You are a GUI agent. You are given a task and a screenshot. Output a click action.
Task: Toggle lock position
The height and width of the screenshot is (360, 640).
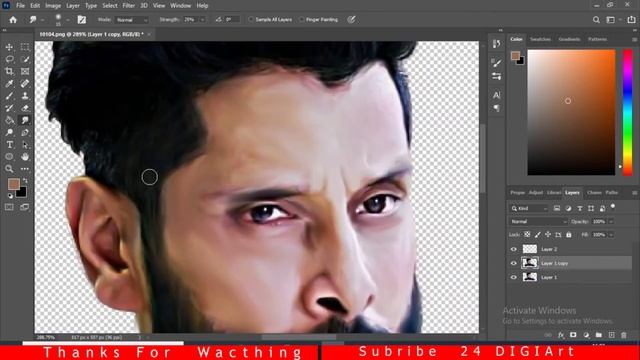pyautogui.click(x=548, y=235)
